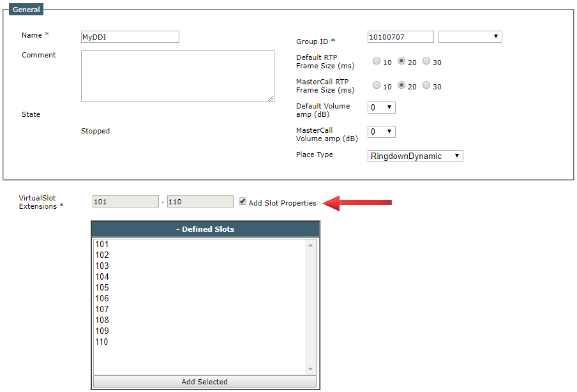Click the slots list scroll down arrow
The image size is (577, 392).
pos(310,369)
